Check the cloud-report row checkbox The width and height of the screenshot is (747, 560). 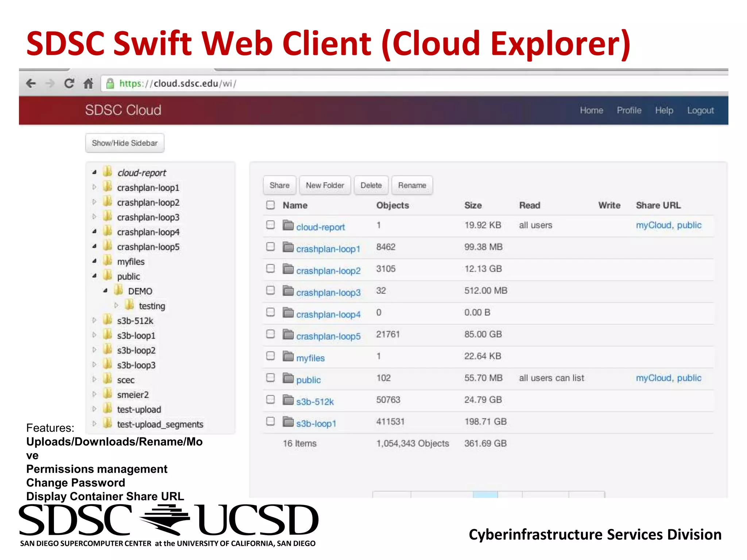(x=270, y=225)
